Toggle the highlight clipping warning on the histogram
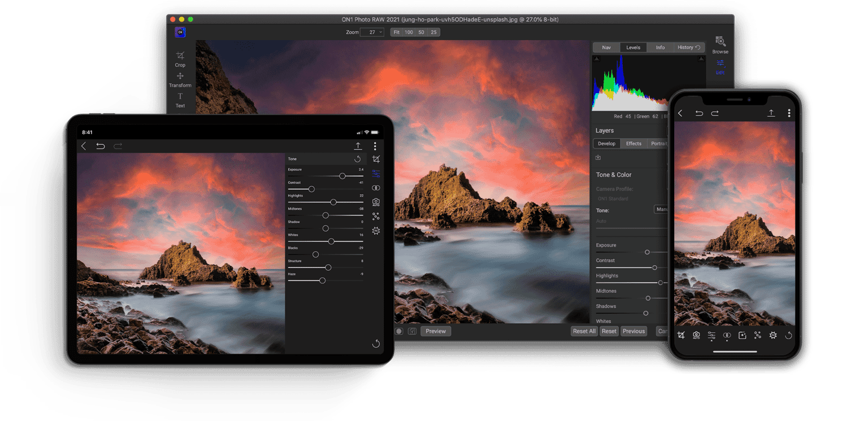The height and width of the screenshot is (429, 868). [701, 59]
